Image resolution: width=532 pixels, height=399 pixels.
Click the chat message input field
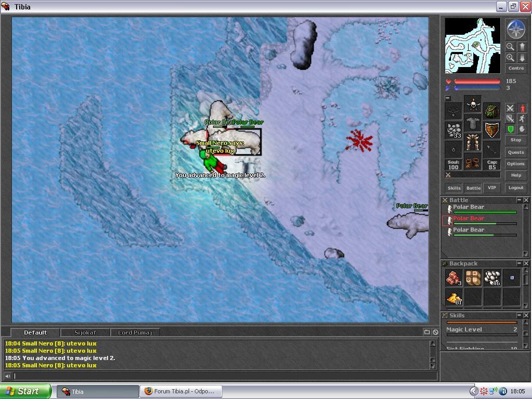pyautogui.click(x=224, y=376)
